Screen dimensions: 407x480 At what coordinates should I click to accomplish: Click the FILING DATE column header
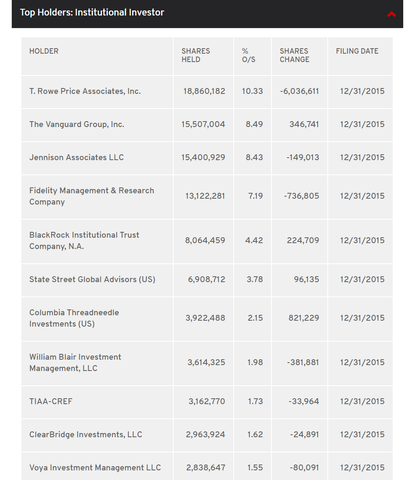pyautogui.click(x=357, y=51)
